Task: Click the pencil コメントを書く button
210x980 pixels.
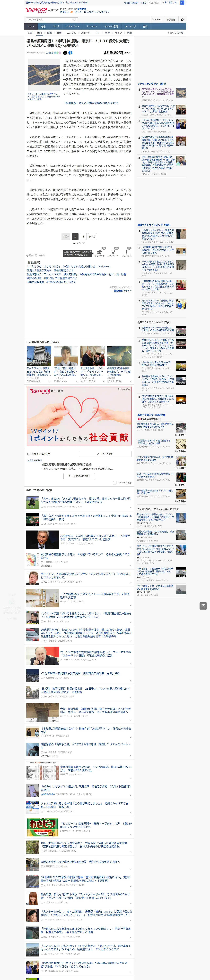Action: (x=105, y=454)
